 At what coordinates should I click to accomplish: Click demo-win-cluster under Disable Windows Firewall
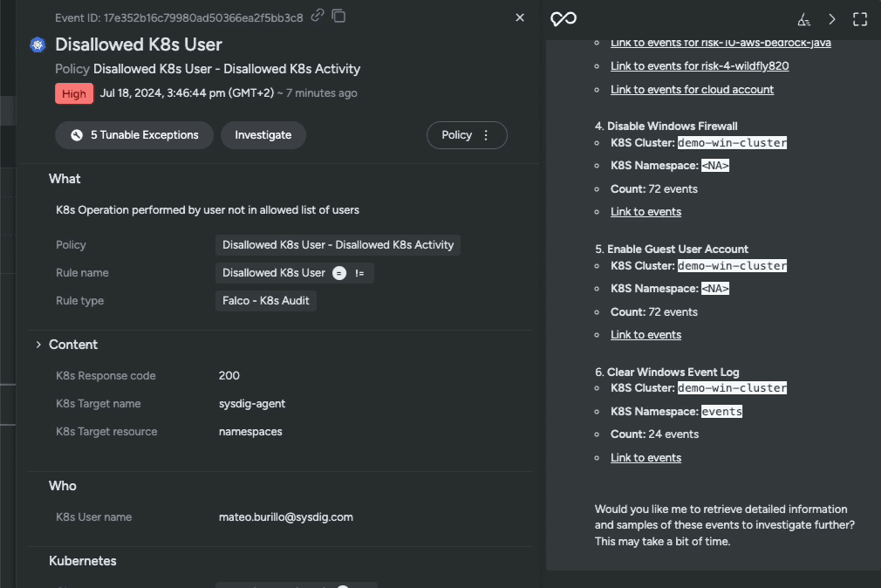732,143
